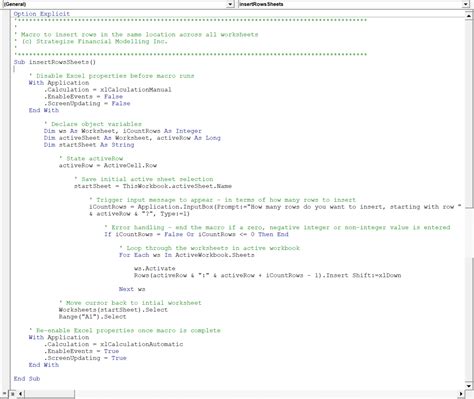
Task: Click the Full Module View button
Action: tap(12, 394)
